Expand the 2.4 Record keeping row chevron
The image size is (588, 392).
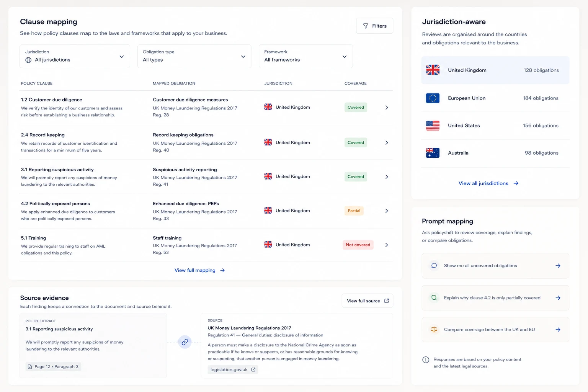click(387, 143)
